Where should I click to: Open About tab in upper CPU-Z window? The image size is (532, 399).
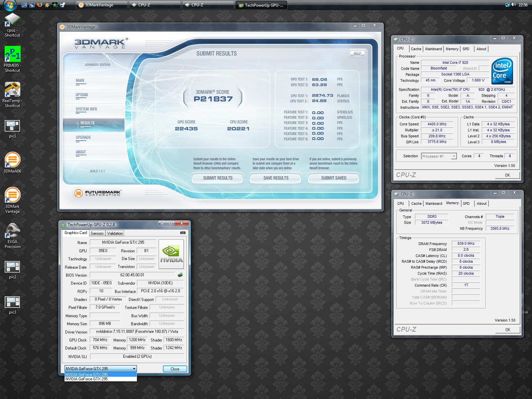[x=481, y=49]
